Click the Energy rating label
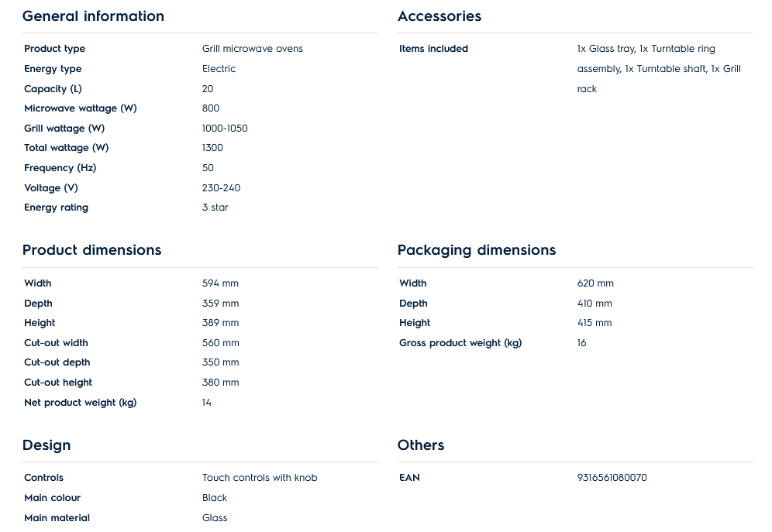This screenshot has height=532, width=772. tap(56, 208)
